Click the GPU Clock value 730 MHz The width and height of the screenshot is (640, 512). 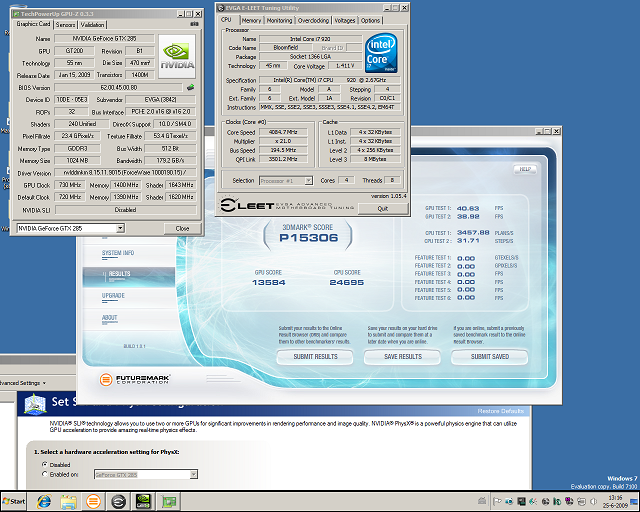tap(70, 185)
